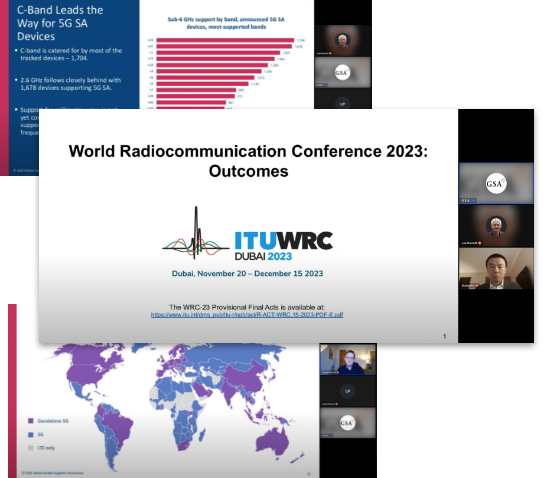Click the orange muted-mic icon on gray-haired man's tile
The height and width of the screenshot is (478, 543).
point(480,243)
